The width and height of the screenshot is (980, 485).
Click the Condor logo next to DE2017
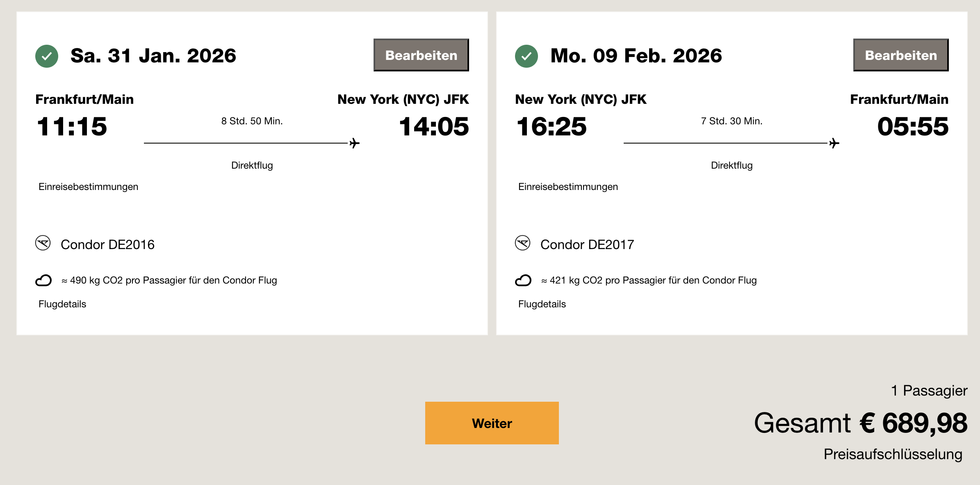pos(523,243)
